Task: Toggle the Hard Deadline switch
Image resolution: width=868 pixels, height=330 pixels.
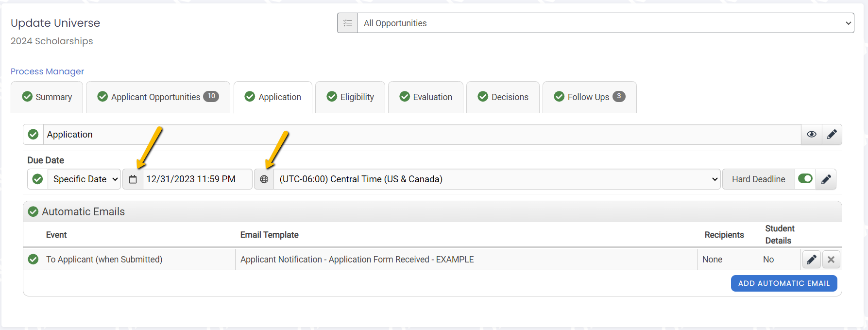Action: (805, 178)
